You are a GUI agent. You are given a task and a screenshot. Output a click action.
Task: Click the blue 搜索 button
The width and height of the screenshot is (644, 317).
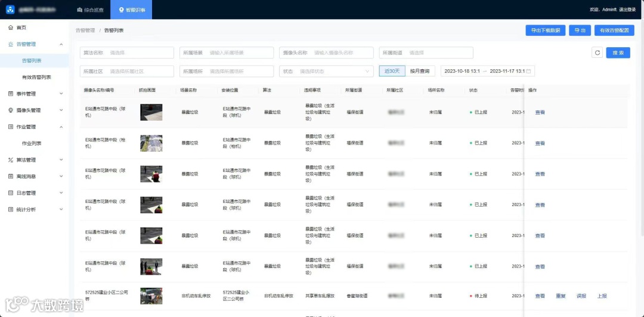pyautogui.click(x=618, y=53)
